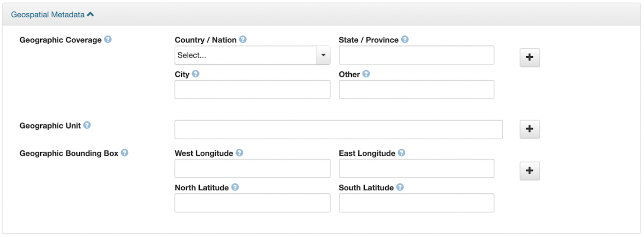Click help icon next to Geographic Coverage

point(108,39)
